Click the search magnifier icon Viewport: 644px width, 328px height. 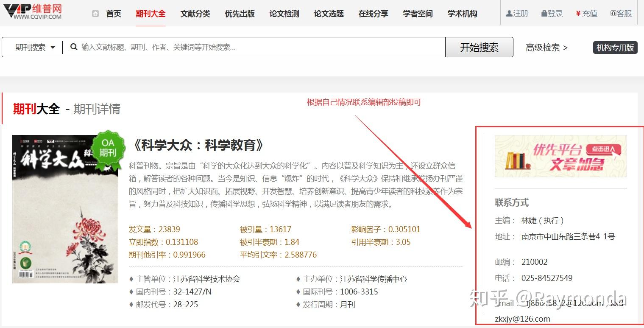tap(74, 47)
